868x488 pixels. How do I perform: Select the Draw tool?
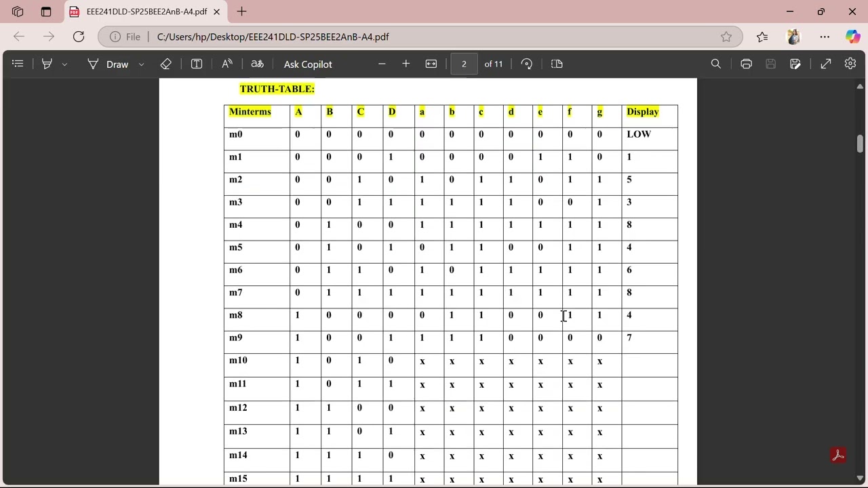pyautogui.click(x=108, y=64)
